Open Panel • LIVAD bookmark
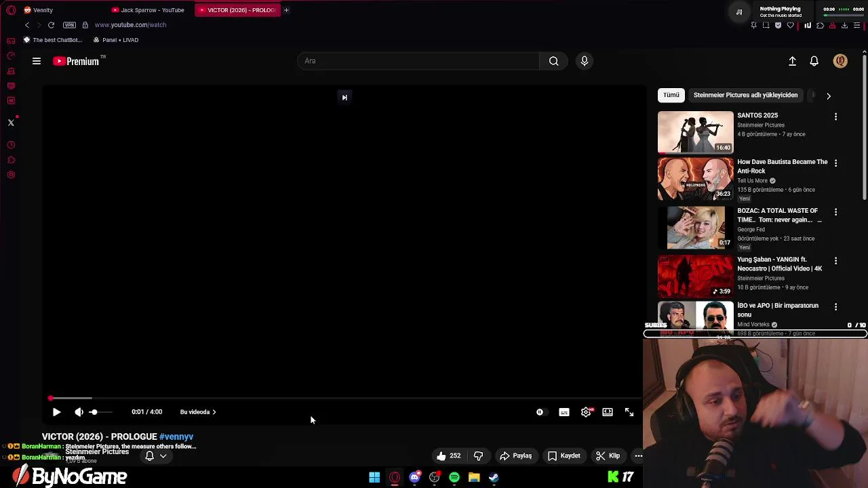 click(x=116, y=40)
